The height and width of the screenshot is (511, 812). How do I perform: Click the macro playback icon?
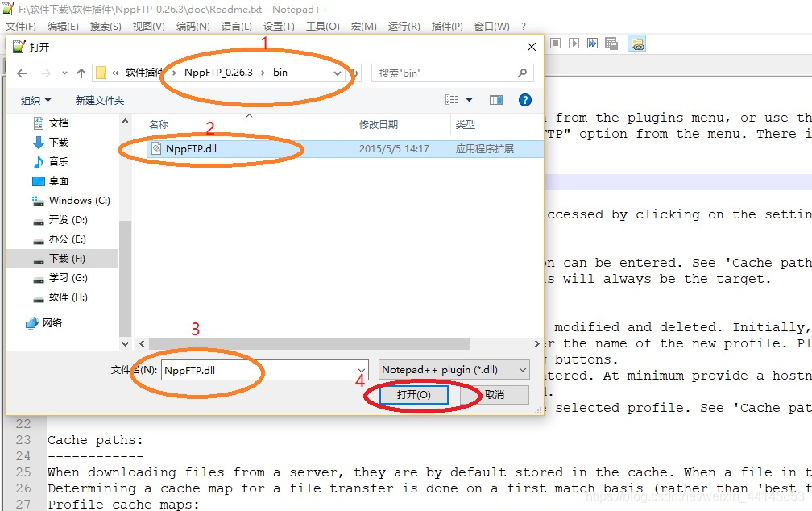click(574, 44)
